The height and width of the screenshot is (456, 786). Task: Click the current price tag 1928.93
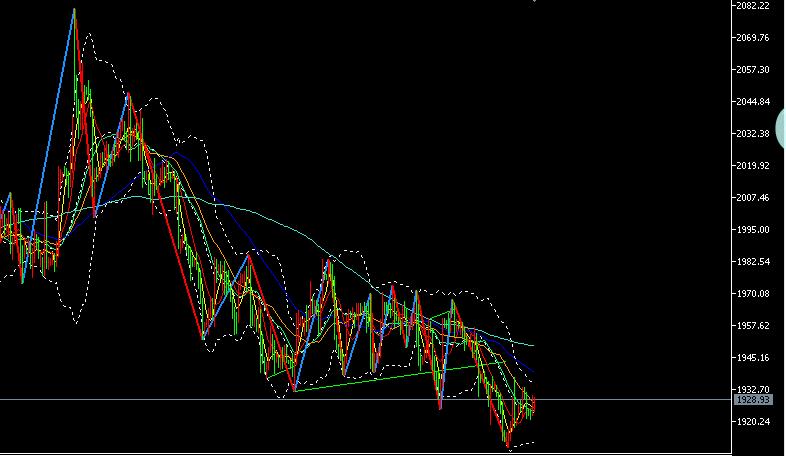752,399
